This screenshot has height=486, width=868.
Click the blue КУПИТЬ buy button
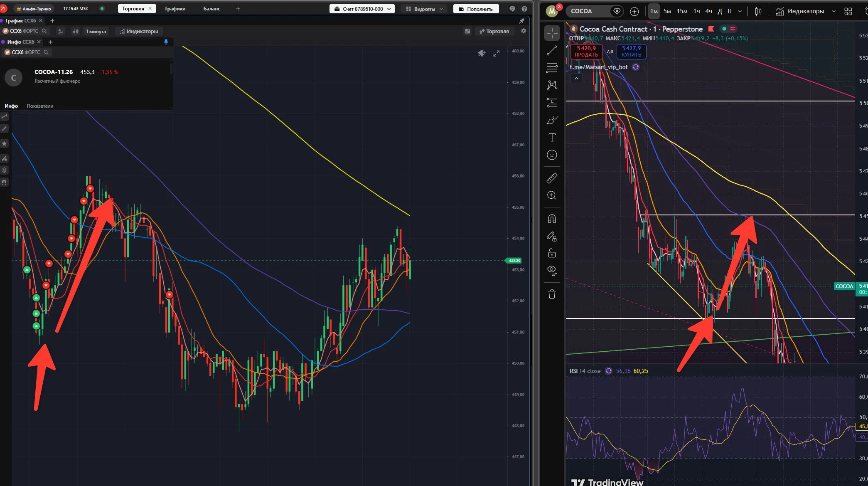point(631,52)
